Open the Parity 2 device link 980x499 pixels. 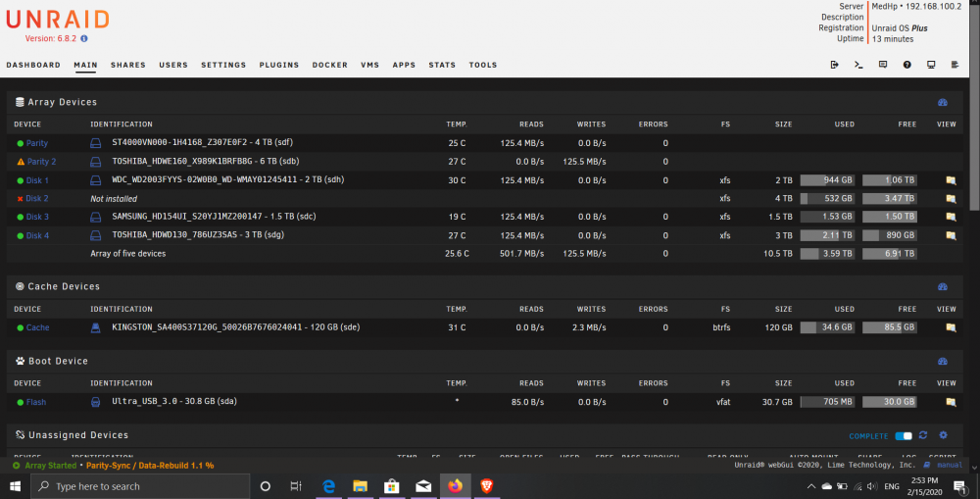coord(41,162)
